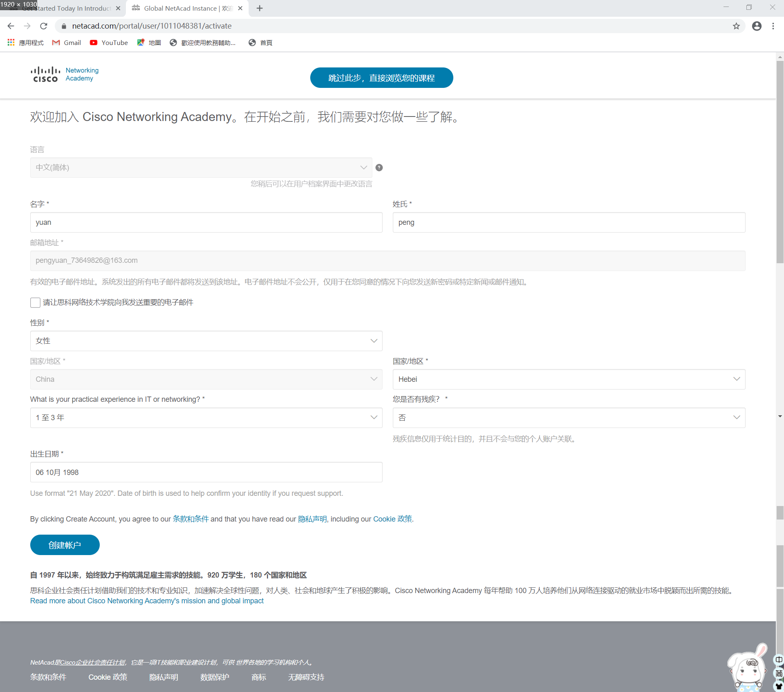The height and width of the screenshot is (692, 784).
Task: Click the 创建帐户 create account button
Action: 65,545
